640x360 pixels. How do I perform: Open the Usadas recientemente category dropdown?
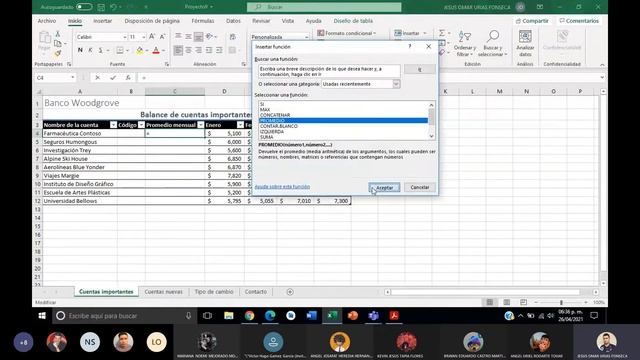(396, 84)
